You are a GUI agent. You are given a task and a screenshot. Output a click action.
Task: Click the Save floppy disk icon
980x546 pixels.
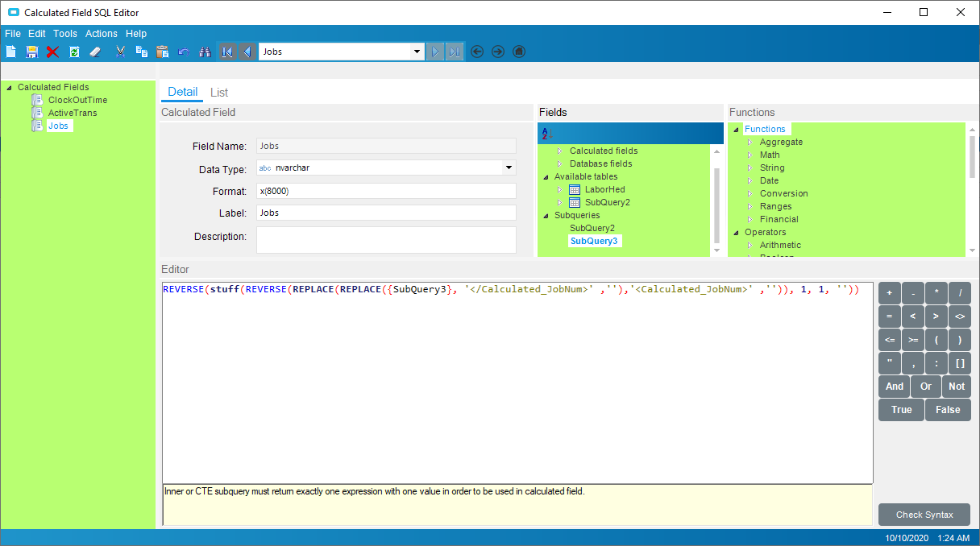tap(32, 52)
